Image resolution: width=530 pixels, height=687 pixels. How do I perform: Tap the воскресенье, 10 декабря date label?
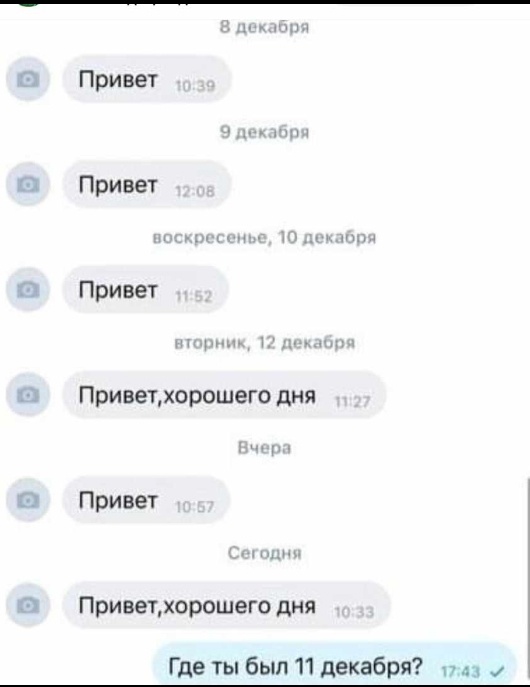click(x=264, y=237)
